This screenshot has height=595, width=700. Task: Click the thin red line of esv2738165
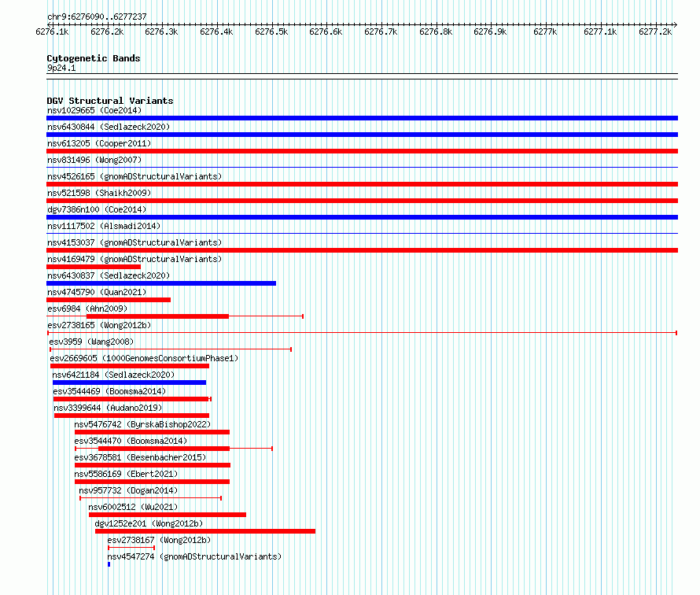(x=362, y=333)
